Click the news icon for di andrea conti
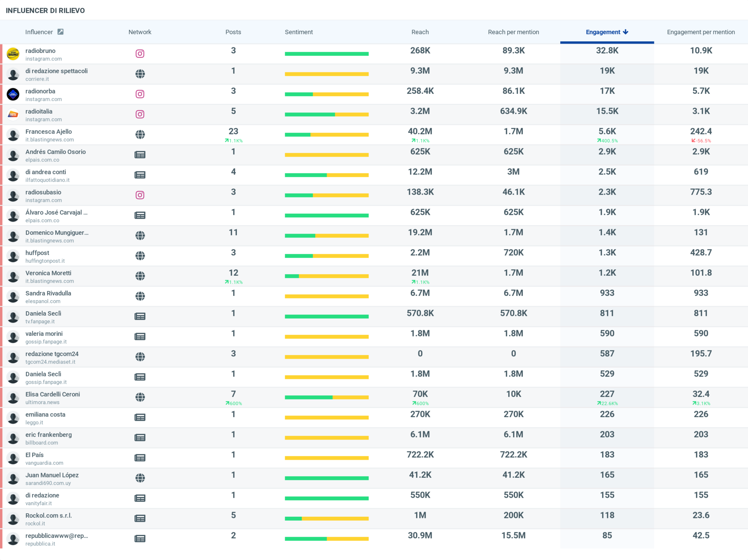 [140, 175]
